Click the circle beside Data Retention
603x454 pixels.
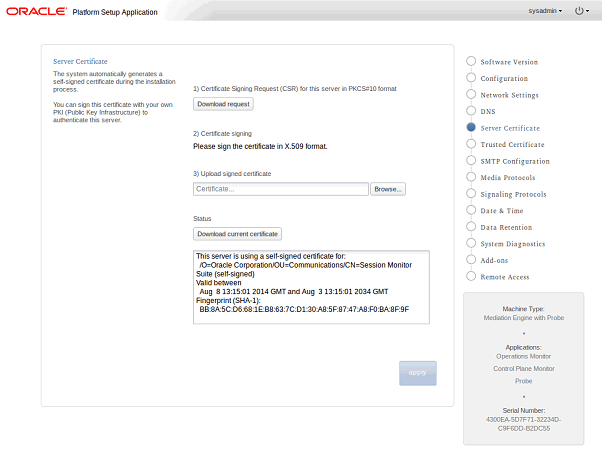471,226
